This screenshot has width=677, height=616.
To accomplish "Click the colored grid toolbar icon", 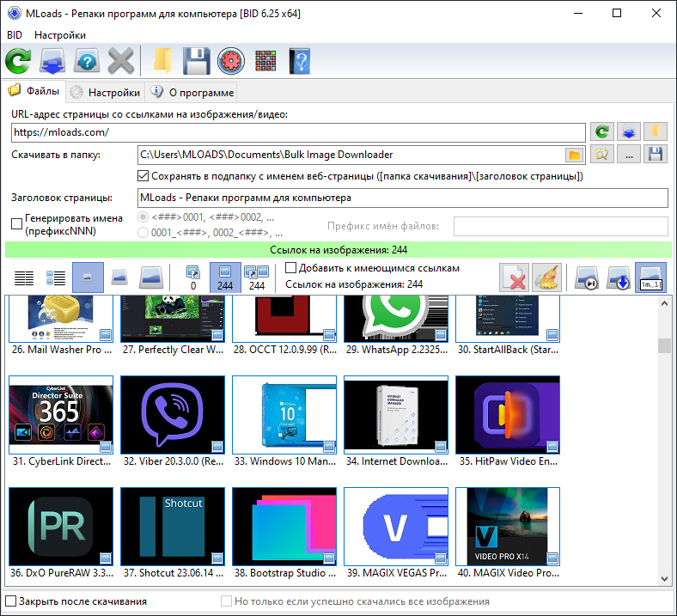I will pos(265,61).
